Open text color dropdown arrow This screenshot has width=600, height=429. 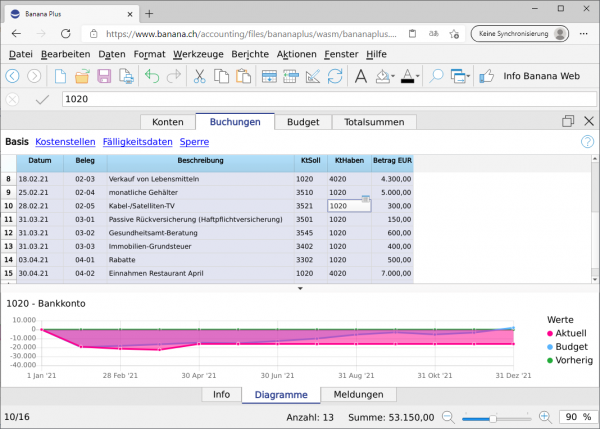pos(417,76)
